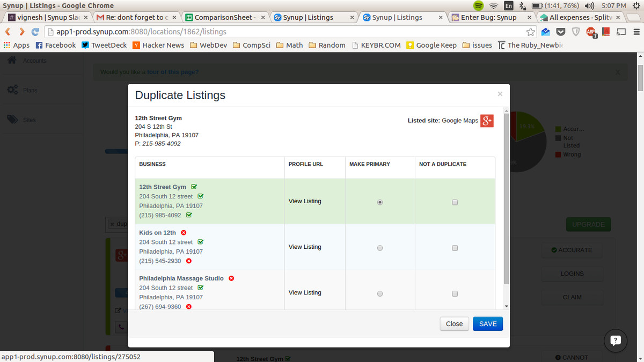
Task: Click red X next to (267) 694-9360
Action: pos(189,307)
